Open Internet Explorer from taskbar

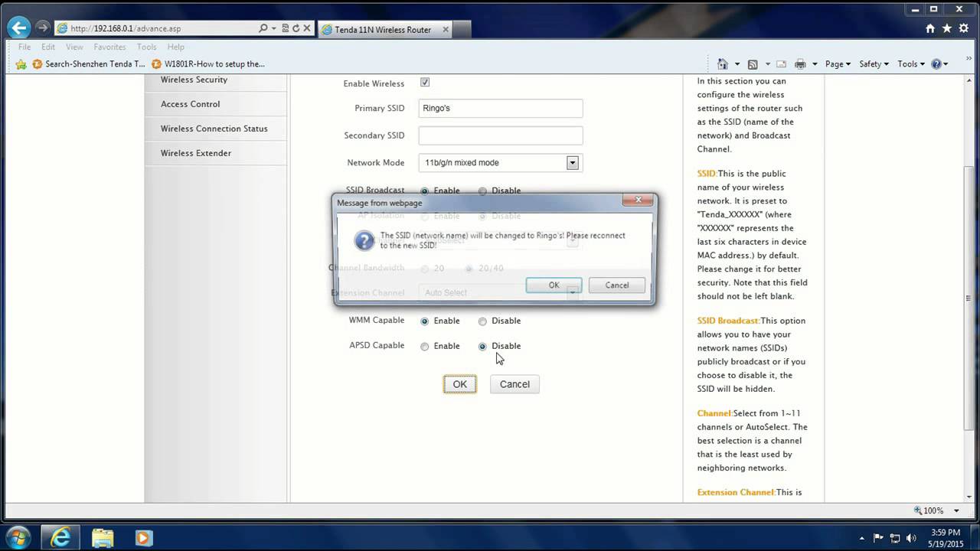pos(60,538)
